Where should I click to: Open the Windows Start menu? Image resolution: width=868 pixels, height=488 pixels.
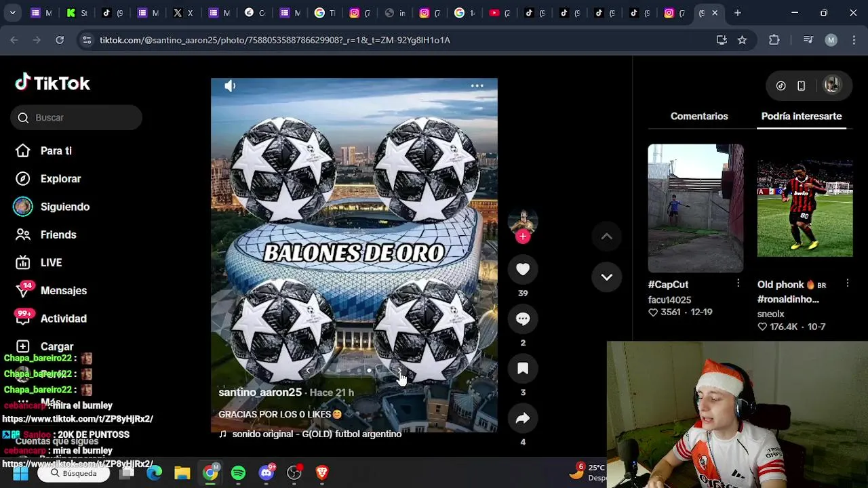[20, 473]
